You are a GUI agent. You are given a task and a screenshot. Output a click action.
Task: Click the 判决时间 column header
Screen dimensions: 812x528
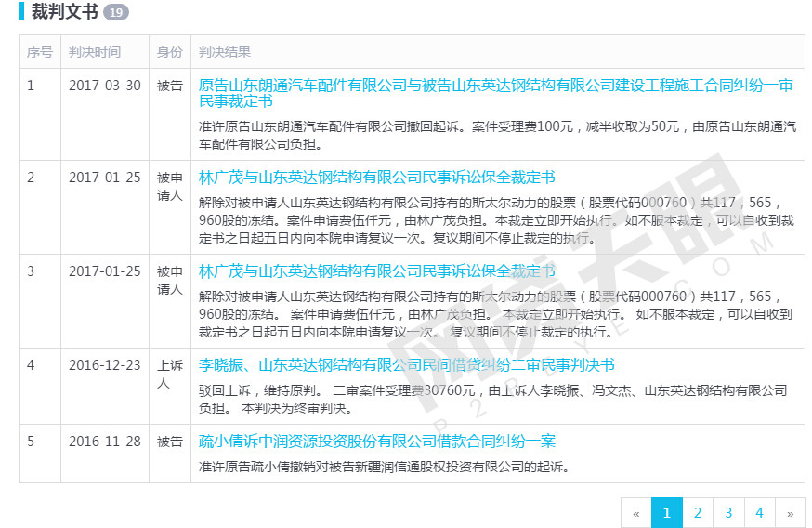[x=95, y=52]
